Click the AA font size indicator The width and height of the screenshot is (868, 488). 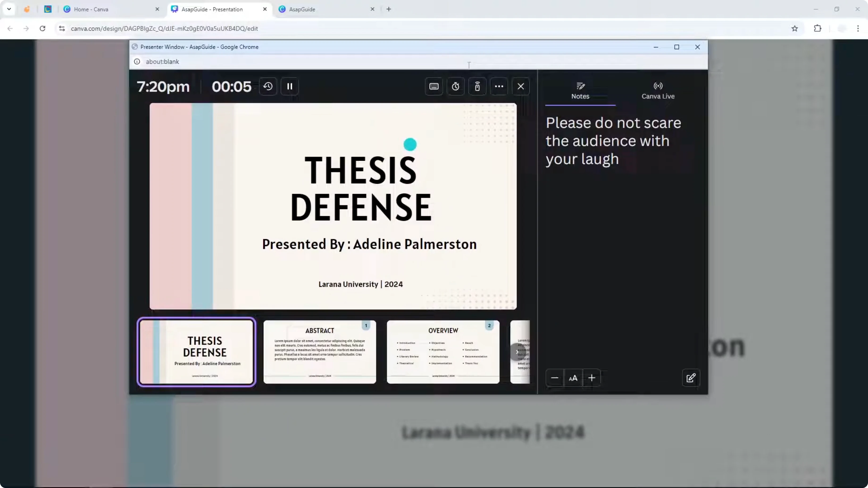573,378
